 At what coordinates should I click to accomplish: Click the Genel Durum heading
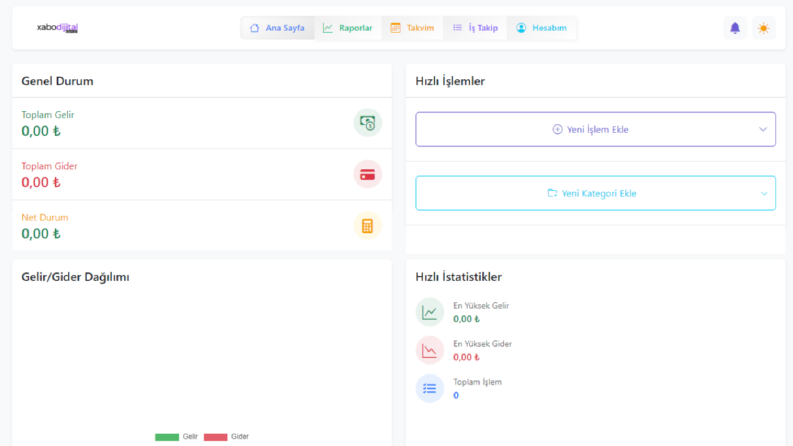57,81
